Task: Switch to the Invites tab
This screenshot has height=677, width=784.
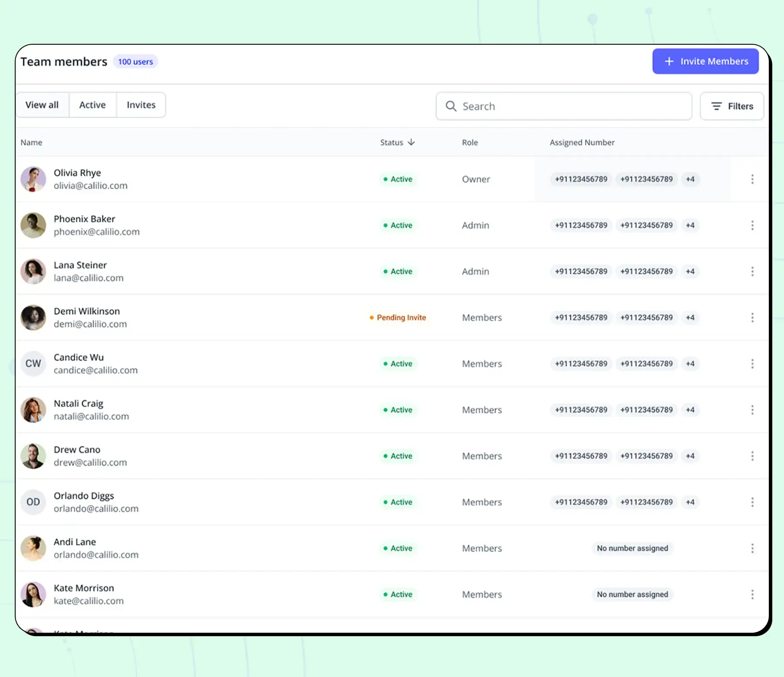Action: coord(141,105)
